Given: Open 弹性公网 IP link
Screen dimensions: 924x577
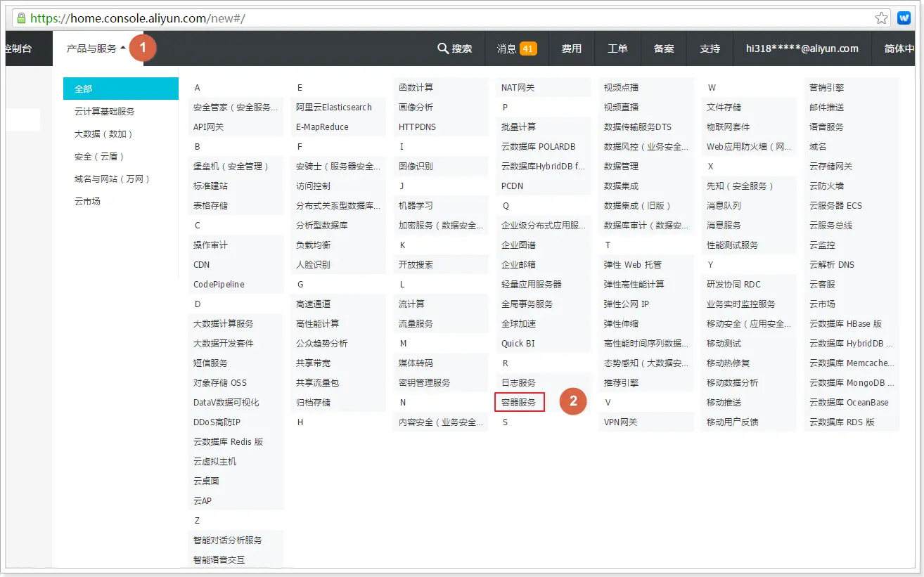Looking at the screenshot, I should (x=626, y=304).
